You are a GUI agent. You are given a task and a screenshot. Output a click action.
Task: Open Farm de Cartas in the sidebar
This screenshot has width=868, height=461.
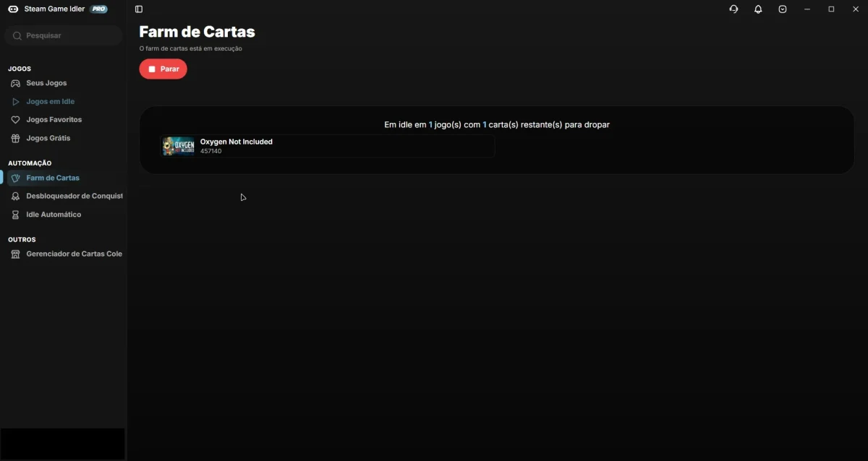coord(65,178)
